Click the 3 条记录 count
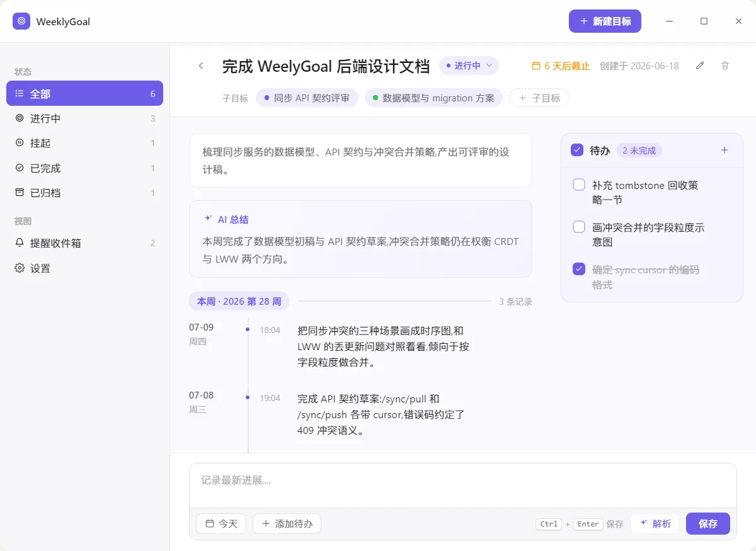The height and width of the screenshot is (551, 756). click(515, 302)
